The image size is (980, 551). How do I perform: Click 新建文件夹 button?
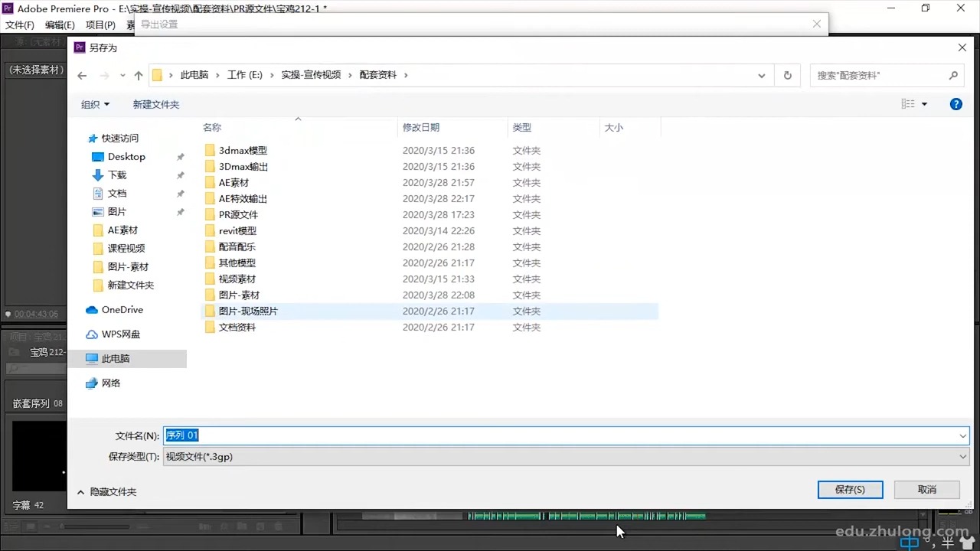click(156, 104)
